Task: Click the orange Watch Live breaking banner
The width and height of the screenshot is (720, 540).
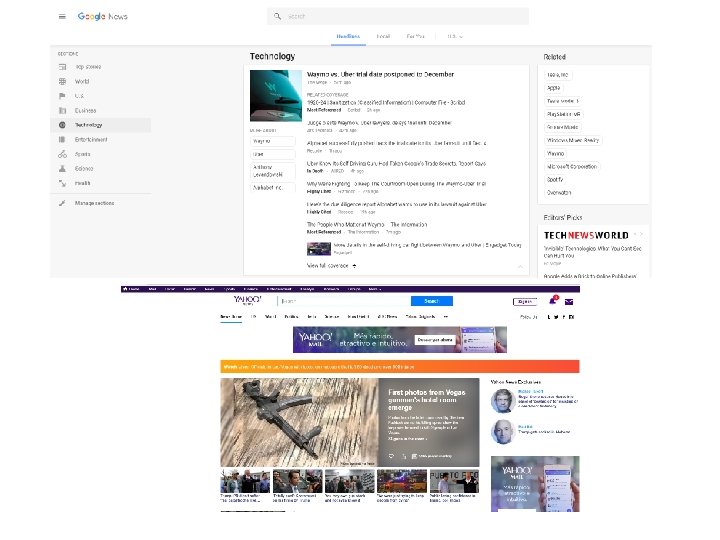Action: coord(399,367)
